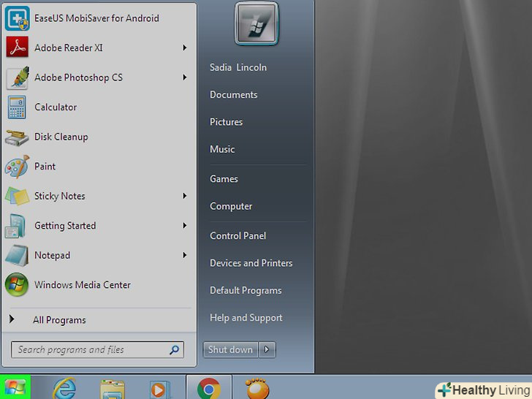Click the EaseUS MobiSaver icon
This screenshot has height=399, width=532.
(17, 18)
